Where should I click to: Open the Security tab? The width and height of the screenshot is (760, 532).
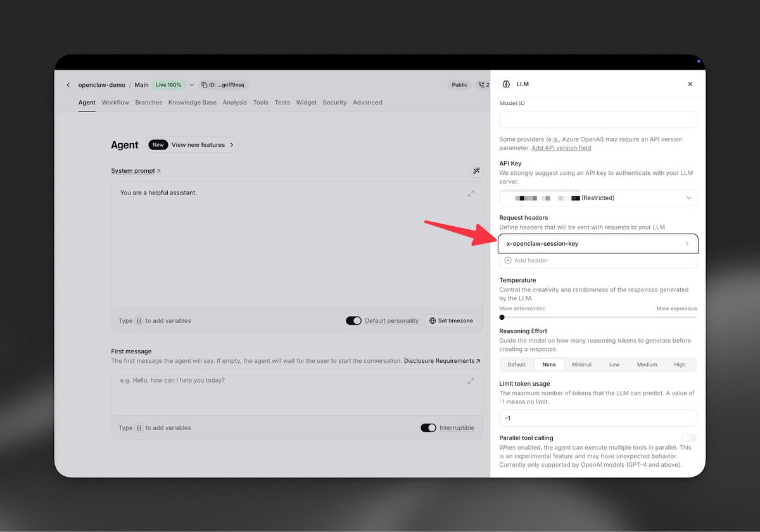[x=334, y=103]
